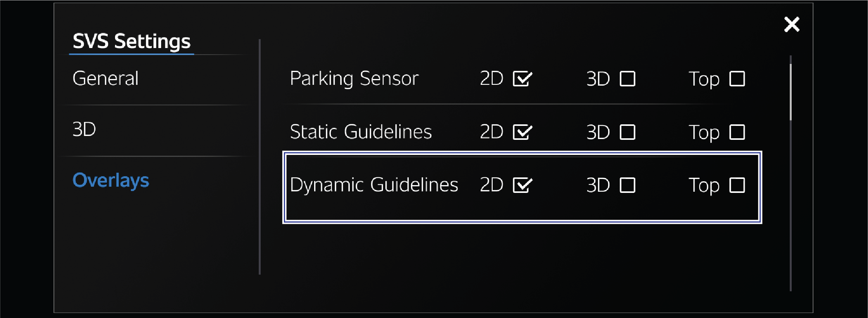Screen dimensions: 868x318
Task: Close the SVS Settings dialog
Action: point(791,24)
